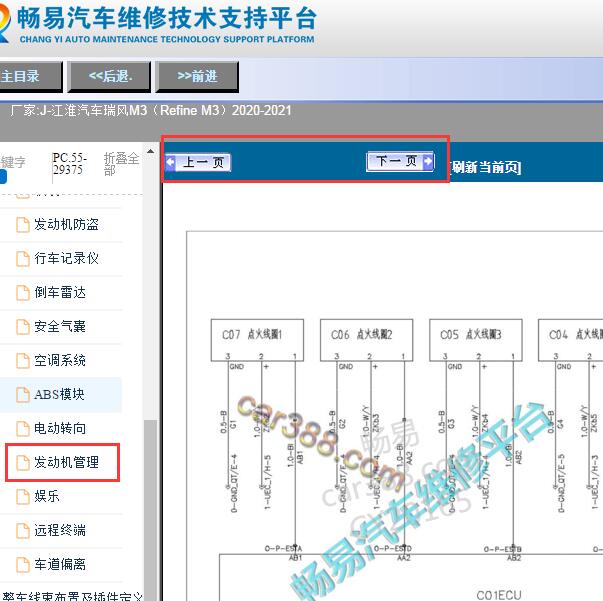
Task: Click the document icon beside 安全气囊
Action: point(23,327)
